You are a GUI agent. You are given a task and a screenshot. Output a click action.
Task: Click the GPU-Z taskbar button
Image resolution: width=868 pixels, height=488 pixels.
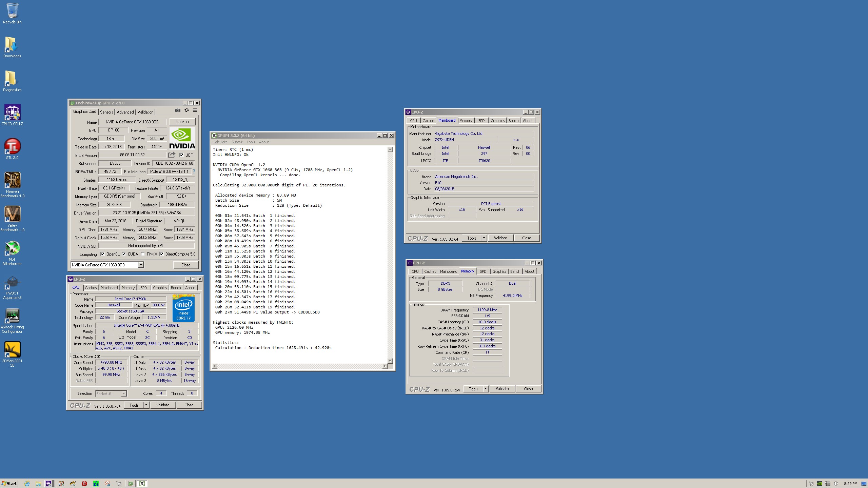tap(131, 484)
